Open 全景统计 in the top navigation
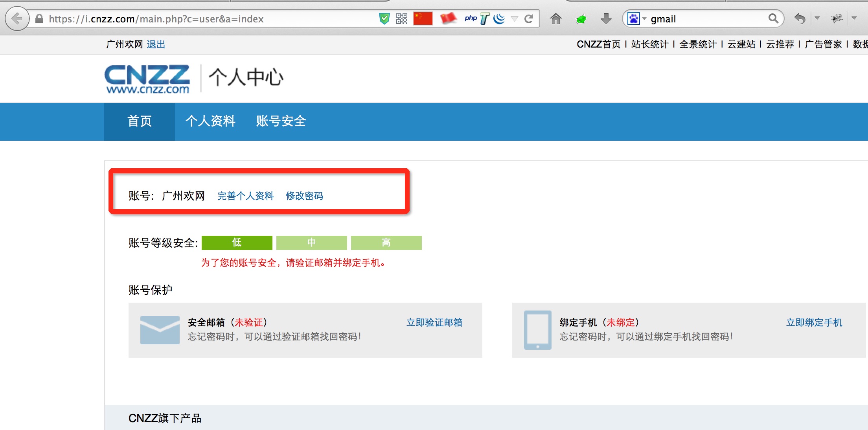 pyautogui.click(x=698, y=44)
